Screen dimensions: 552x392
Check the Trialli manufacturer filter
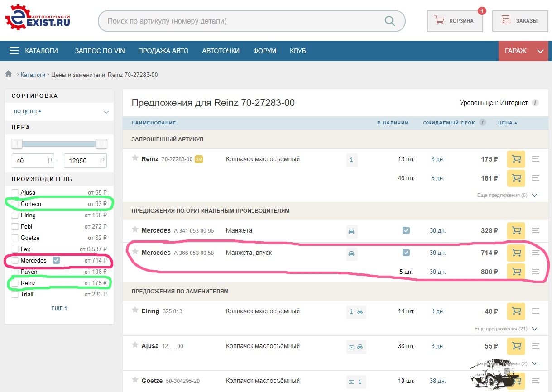click(x=15, y=295)
